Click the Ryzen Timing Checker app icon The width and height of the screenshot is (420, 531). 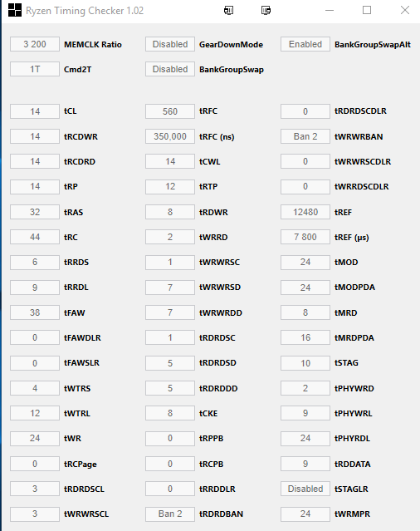[15, 10]
